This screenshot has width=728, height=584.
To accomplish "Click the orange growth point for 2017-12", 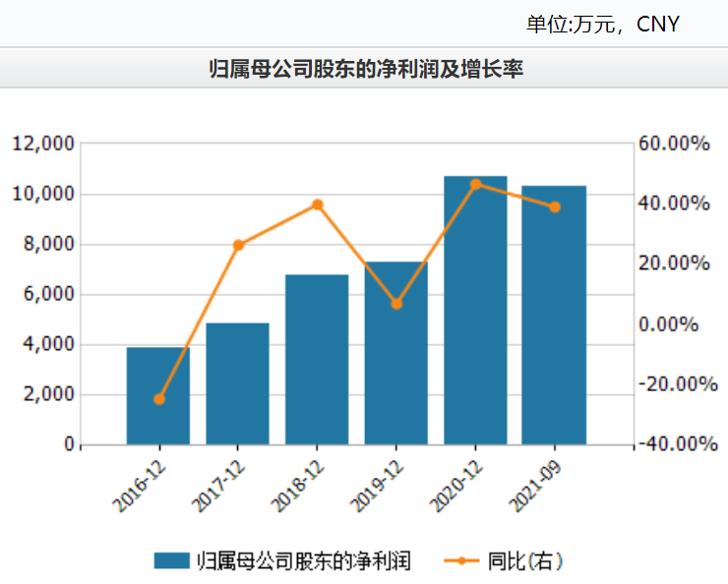I will click(238, 246).
